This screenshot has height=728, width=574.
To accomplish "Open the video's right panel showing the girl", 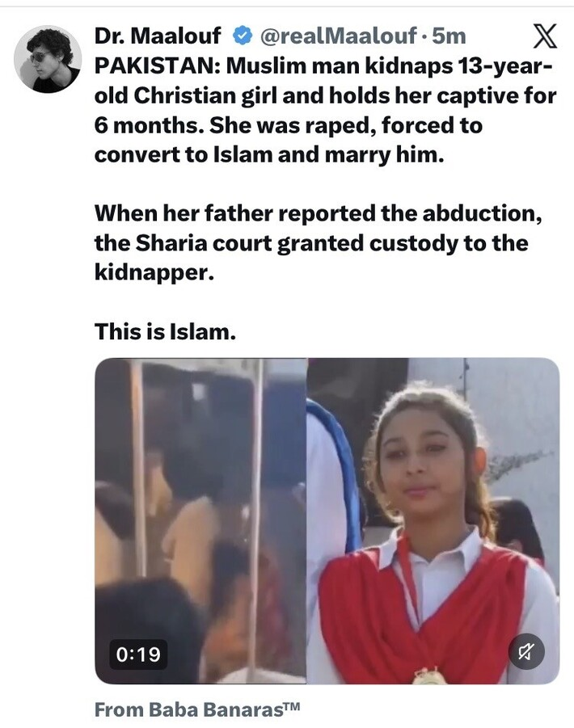I will [433, 520].
